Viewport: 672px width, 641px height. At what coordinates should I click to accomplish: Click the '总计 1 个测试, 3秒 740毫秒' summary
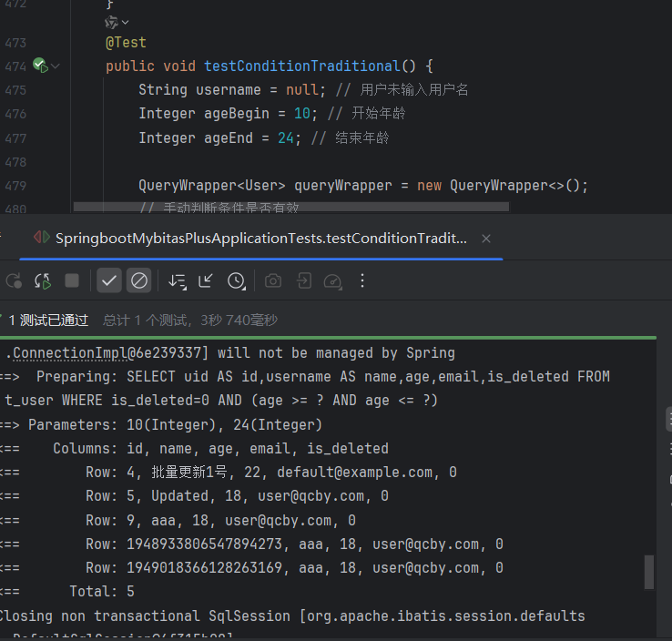point(190,320)
